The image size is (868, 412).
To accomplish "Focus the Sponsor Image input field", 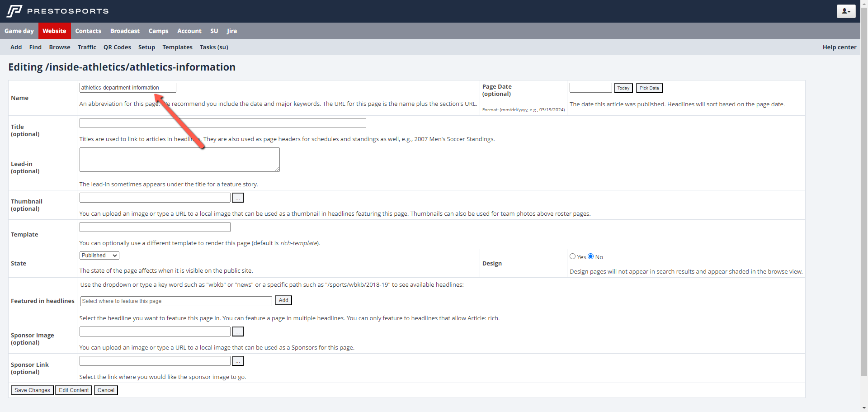I will (155, 331).
